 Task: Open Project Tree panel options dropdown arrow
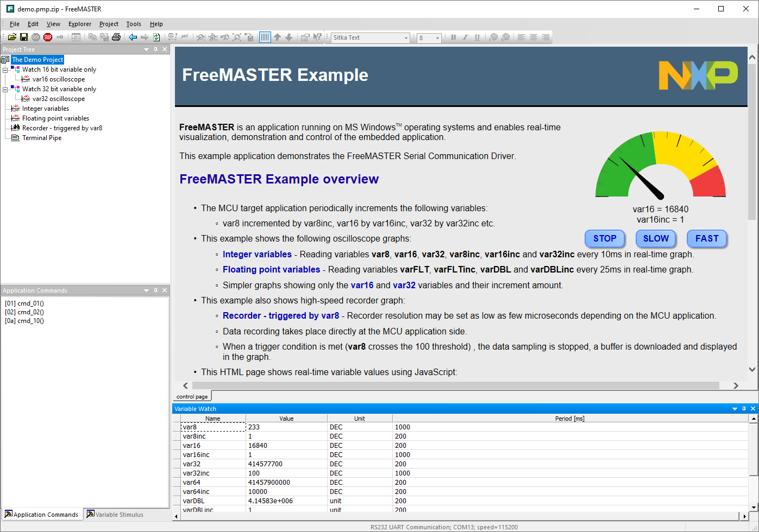(x=146, y=49)
